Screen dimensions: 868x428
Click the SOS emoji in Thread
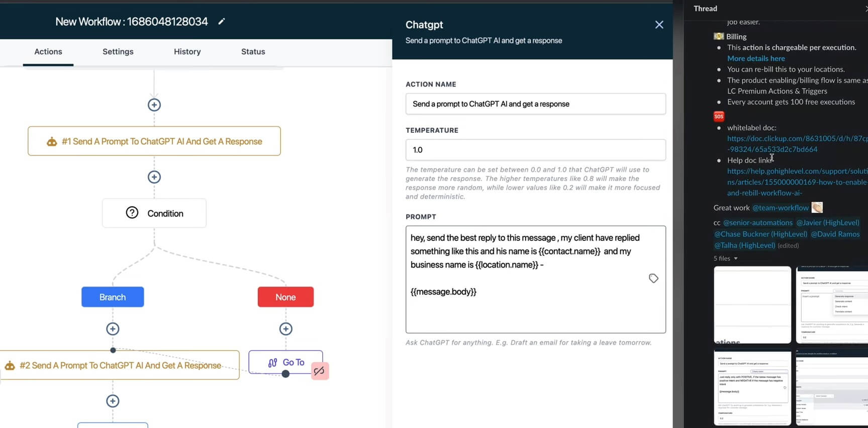pyautogui.click(x=719, y=116)
